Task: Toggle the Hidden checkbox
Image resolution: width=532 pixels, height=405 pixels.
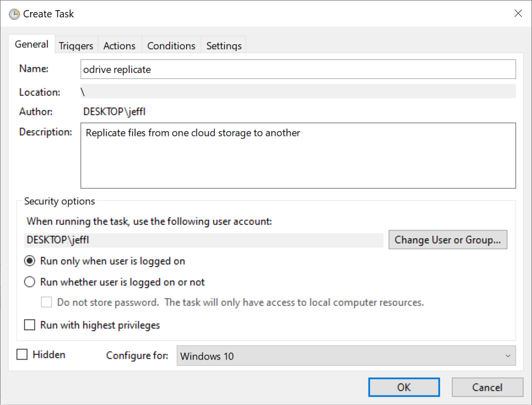Action: pos(22,355)
